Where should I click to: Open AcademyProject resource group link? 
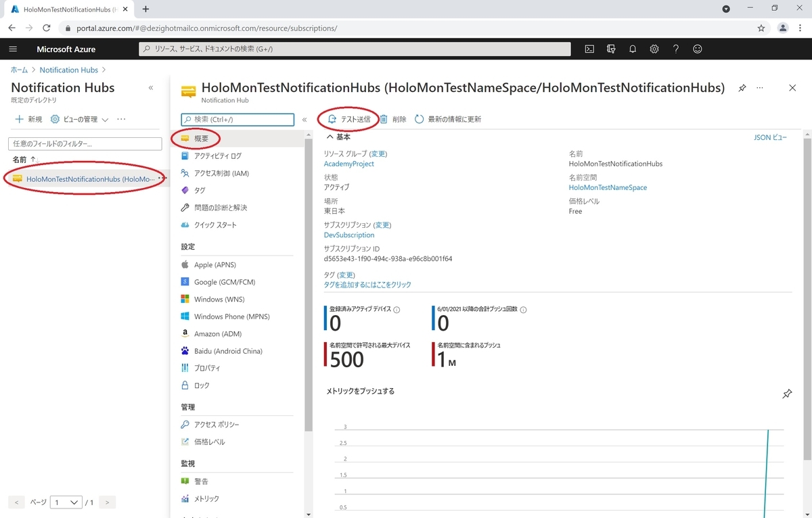348,164
